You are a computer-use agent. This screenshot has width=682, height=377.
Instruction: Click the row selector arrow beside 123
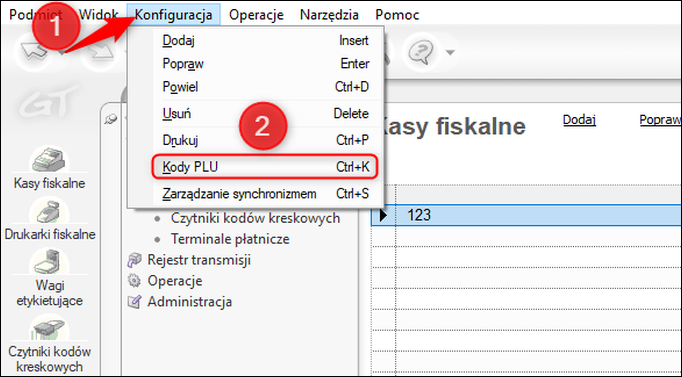coord(383,215)
